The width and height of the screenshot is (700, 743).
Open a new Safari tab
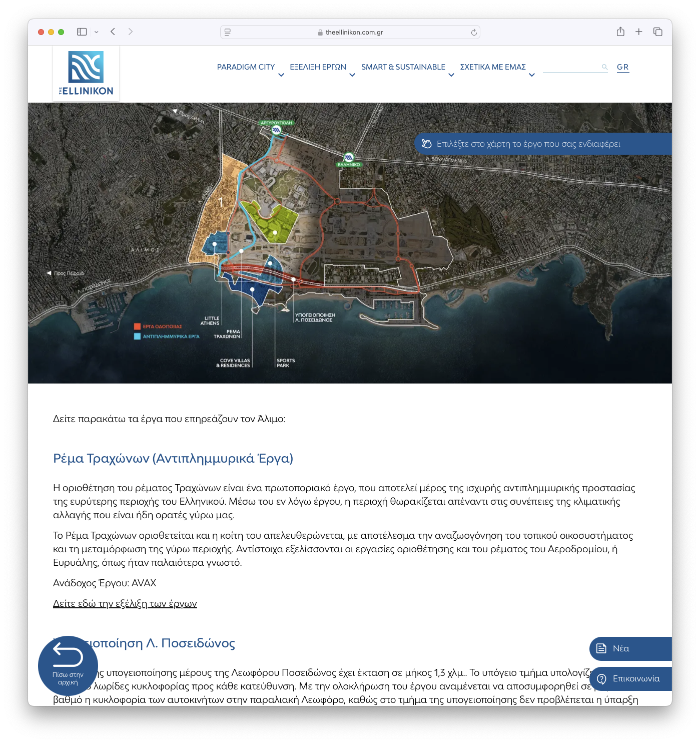639,32
